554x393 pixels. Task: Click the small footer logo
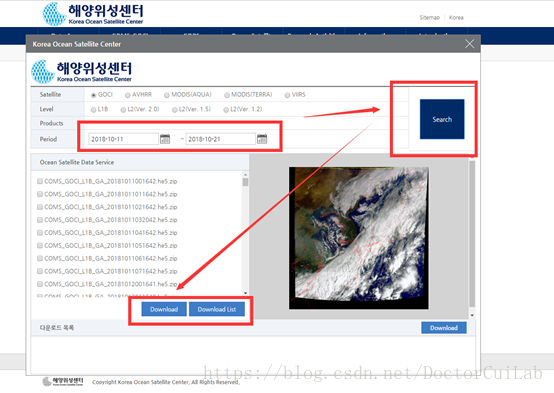[x=63, y=381]
